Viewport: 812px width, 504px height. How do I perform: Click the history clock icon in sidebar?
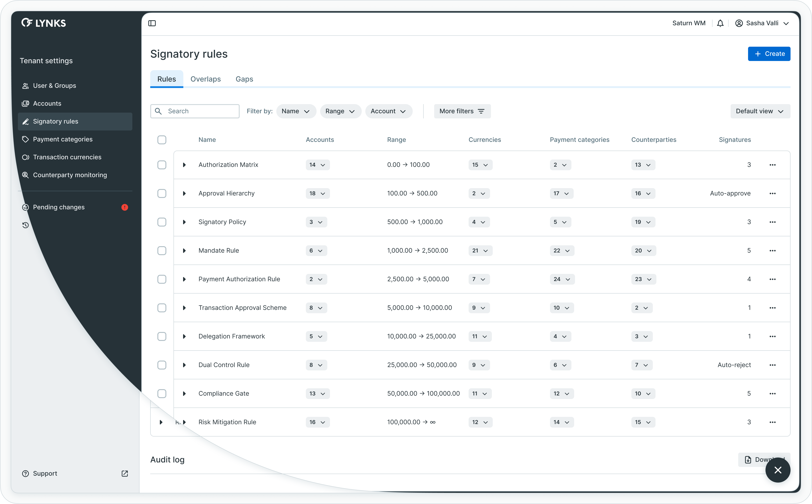click(25, 225)
